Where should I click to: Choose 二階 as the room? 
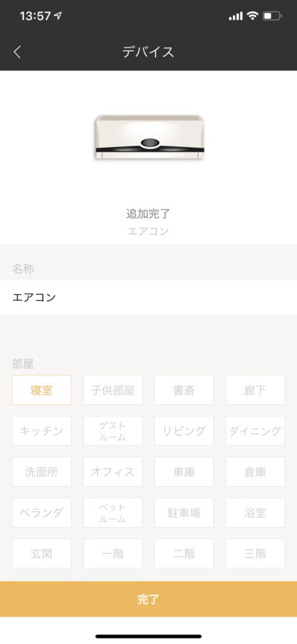coord(184,553)
